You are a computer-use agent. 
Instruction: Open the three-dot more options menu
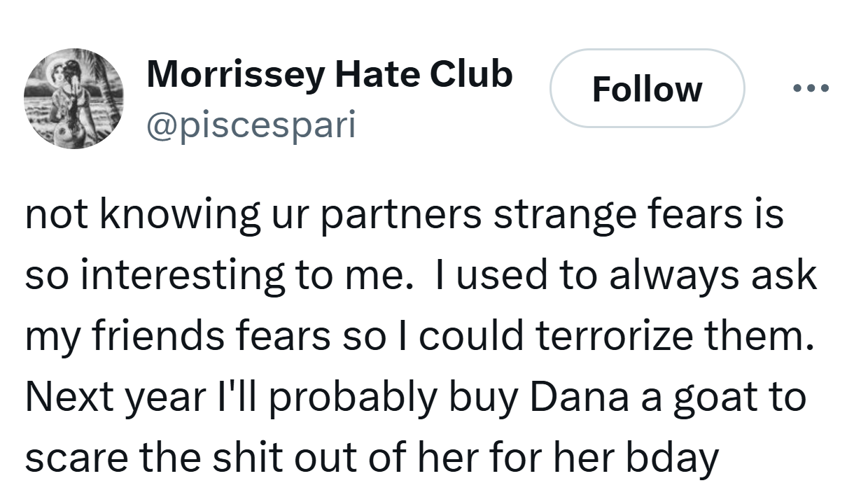[x=811, y=89]
